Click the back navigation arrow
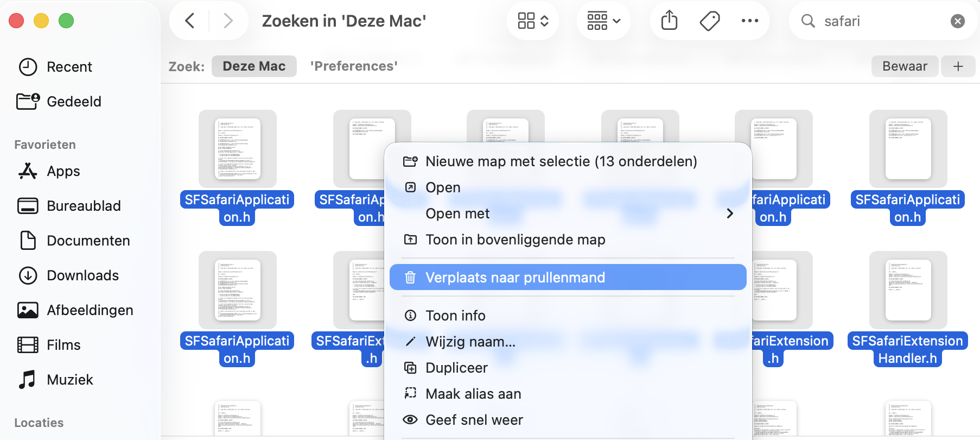The width and height of the screenshot is (980, 440). (x=189, y=21)
